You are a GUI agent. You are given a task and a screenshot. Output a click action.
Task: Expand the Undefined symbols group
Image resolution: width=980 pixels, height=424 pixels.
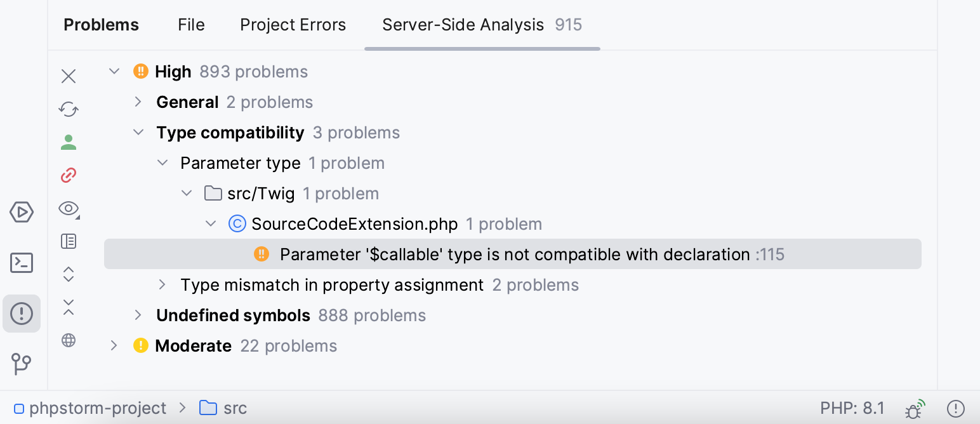click(x=138, y=315)
